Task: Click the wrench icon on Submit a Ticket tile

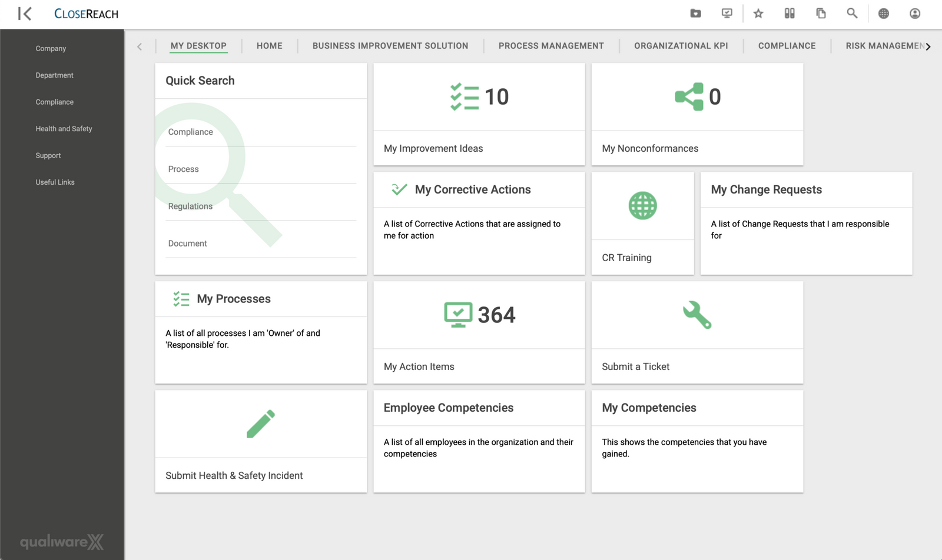Action: [x=696, y=315]
